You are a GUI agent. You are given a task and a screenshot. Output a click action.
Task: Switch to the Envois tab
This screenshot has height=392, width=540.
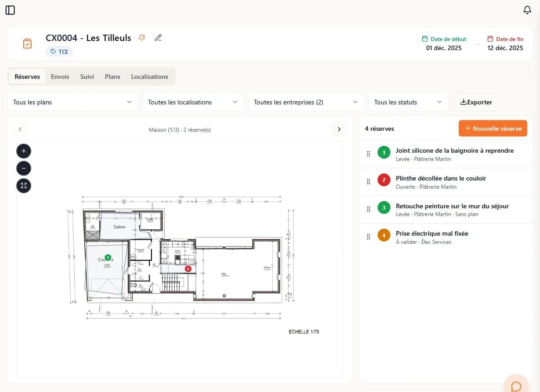click(60, 77)
